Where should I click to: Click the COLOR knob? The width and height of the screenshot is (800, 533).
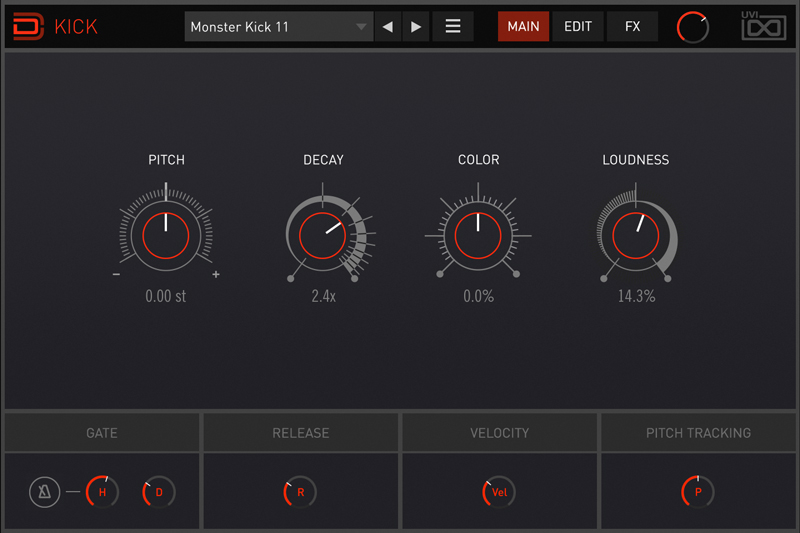coord(478,236)
